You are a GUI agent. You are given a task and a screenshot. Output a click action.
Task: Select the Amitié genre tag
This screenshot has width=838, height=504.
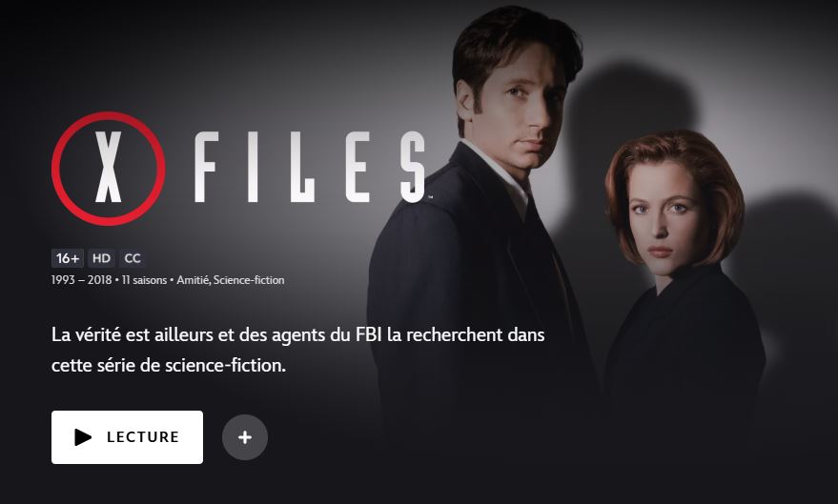193,280
